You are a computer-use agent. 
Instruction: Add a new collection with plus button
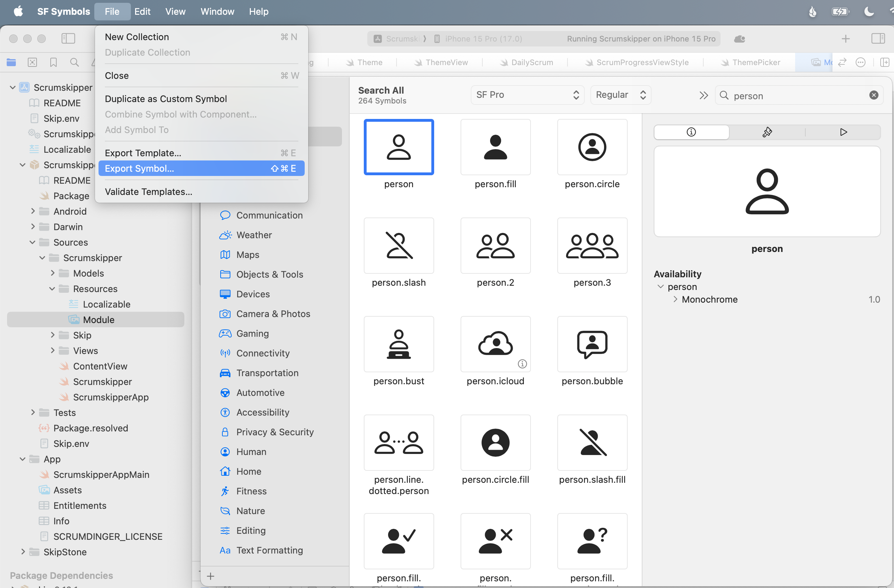pyautogui.click(x=210, y=576)
